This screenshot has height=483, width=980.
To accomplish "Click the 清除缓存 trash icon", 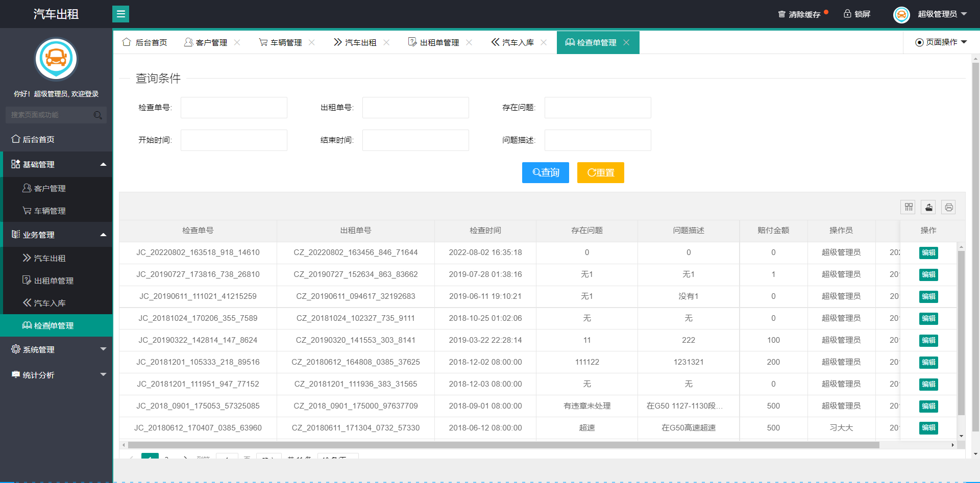I will tap(782, 14).
